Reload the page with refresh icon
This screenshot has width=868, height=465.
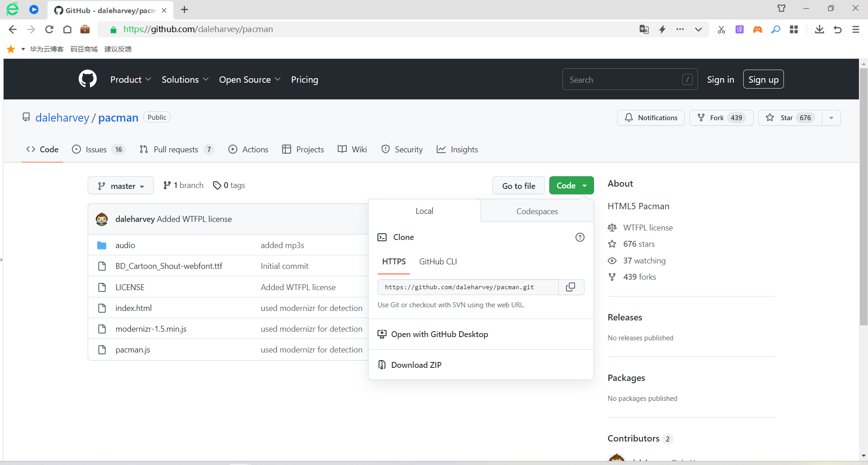(x=49, y=29)
